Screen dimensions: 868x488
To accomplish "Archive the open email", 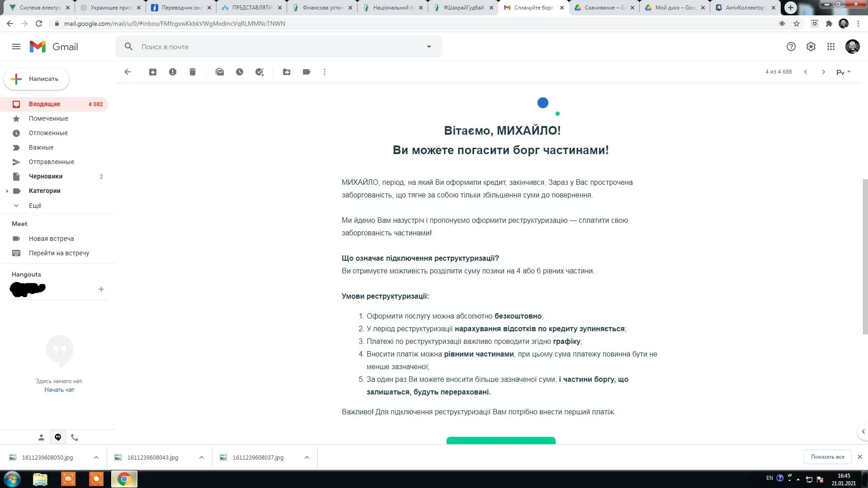I will click(x=153, y=72).
